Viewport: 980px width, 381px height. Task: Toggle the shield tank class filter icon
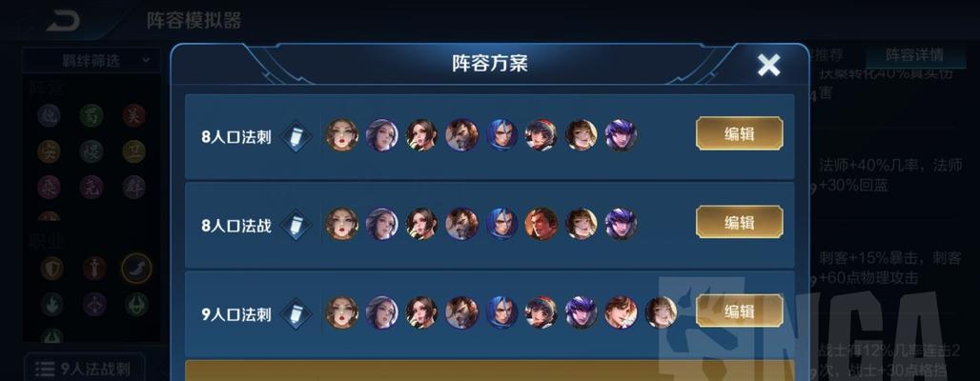[x=51, y=269]
